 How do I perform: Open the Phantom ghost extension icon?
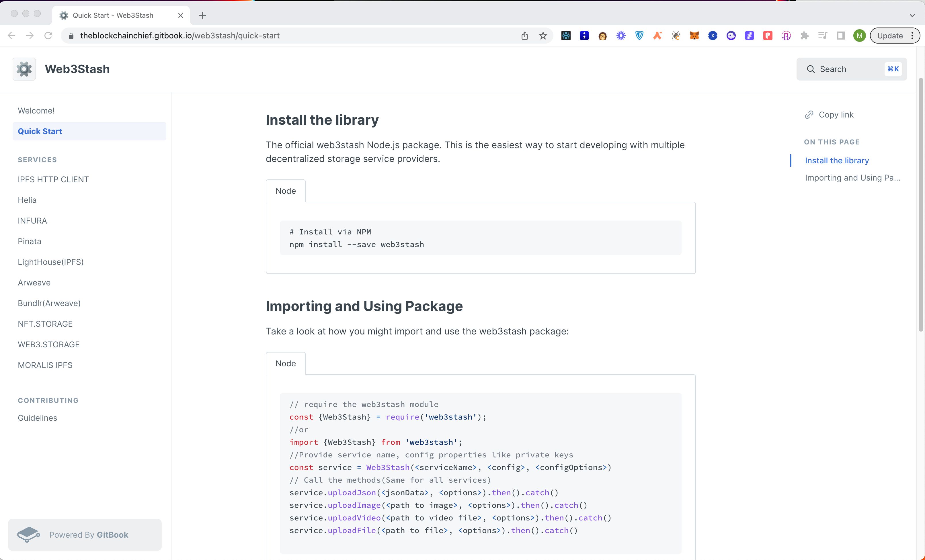pyautogui.click(x=731, y=36)
